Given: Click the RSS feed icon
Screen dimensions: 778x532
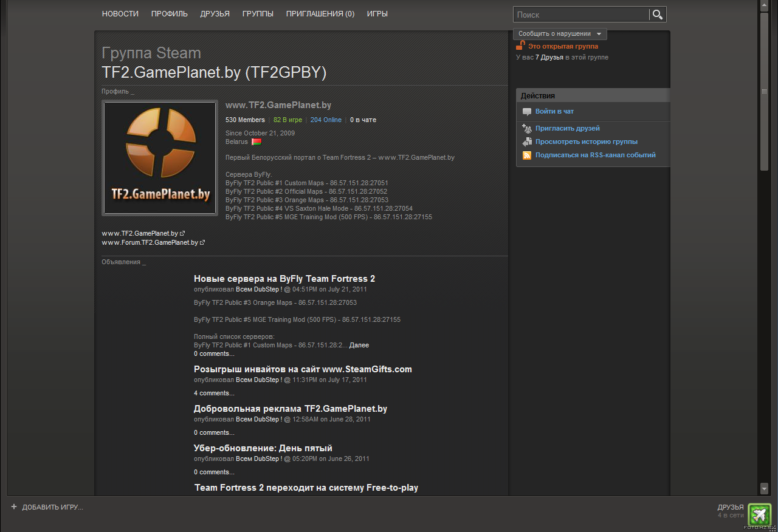Looking at the screenshot, I should (x=526, y=155).
